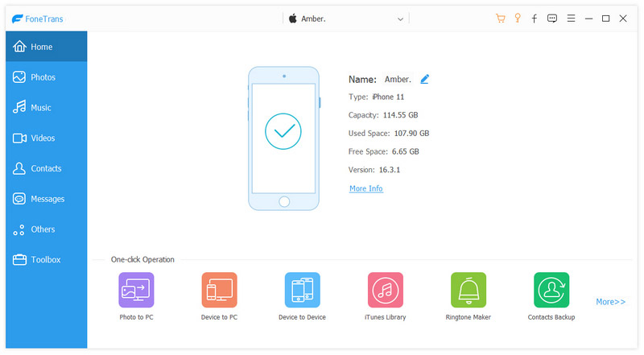This screenshot has height=355, width=644.
Task: Click the key register icon
Action: pos(518,18)
